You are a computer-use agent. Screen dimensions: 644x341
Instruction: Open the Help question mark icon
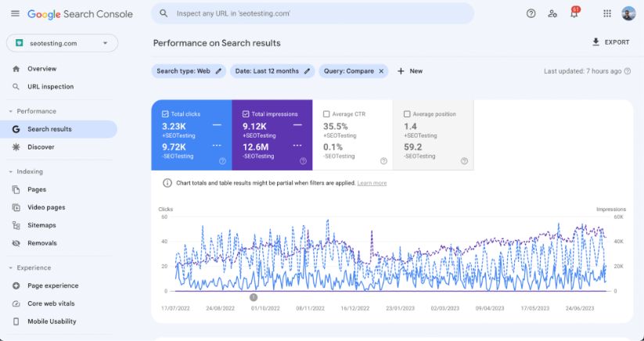coord(531,13)
